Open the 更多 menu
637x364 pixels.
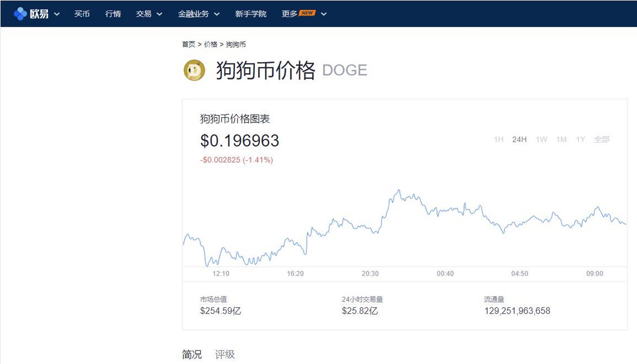(289, 14)
